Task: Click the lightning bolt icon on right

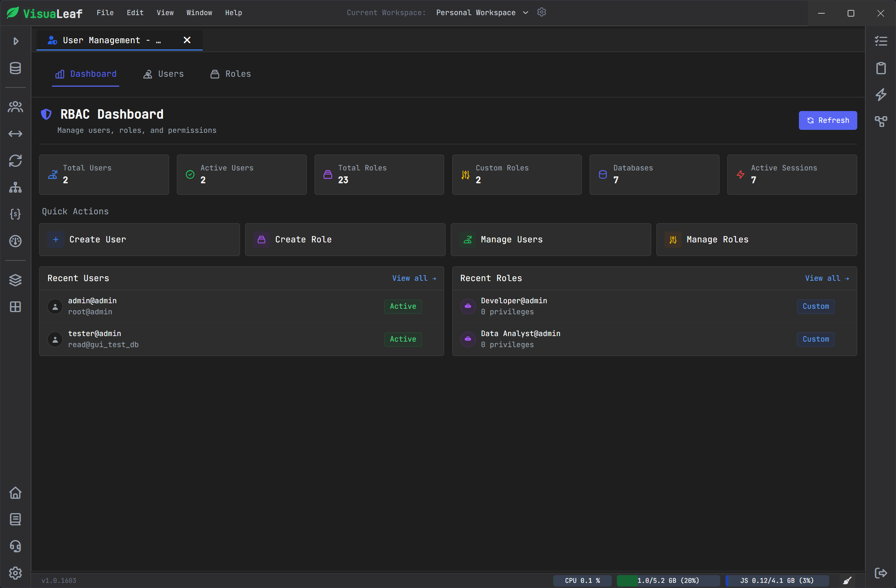Action: tap(881, 95)
